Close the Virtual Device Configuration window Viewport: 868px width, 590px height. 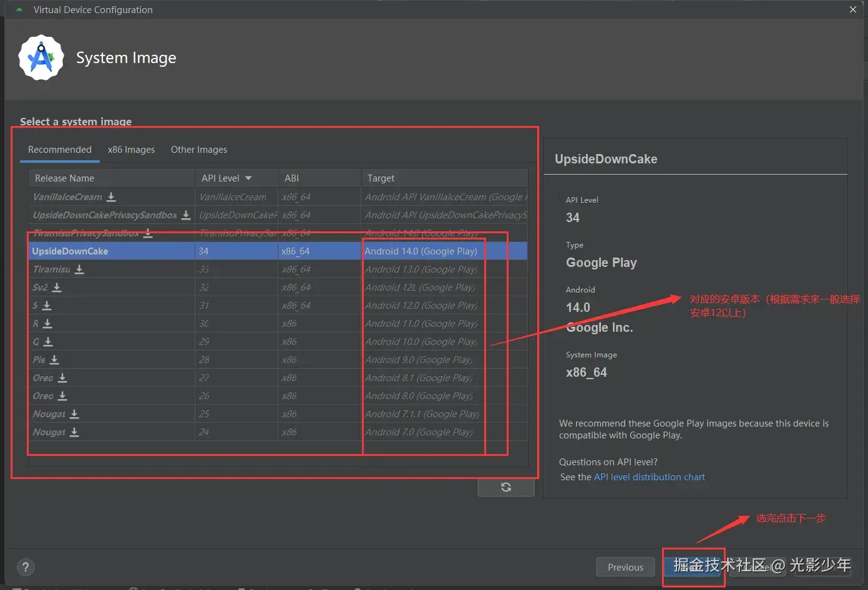[853, 9]
